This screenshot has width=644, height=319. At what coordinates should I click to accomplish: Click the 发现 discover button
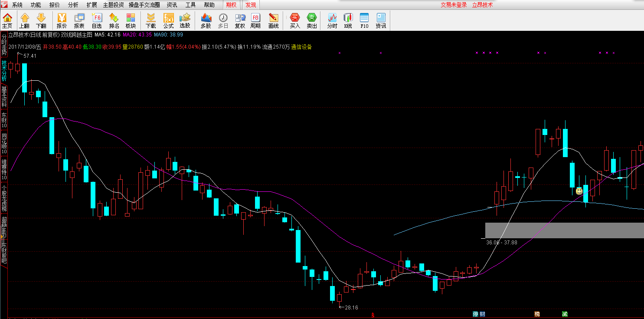(251, 5)
